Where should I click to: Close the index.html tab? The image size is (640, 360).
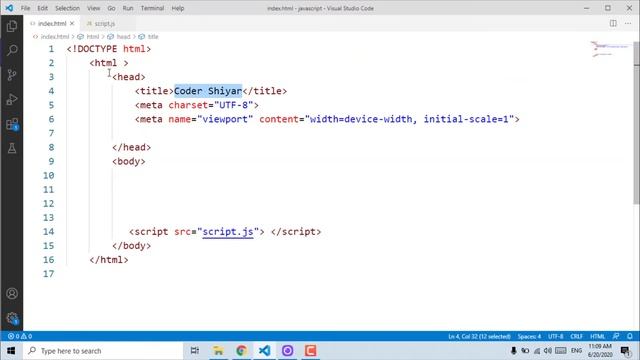[x=72, y=23]
